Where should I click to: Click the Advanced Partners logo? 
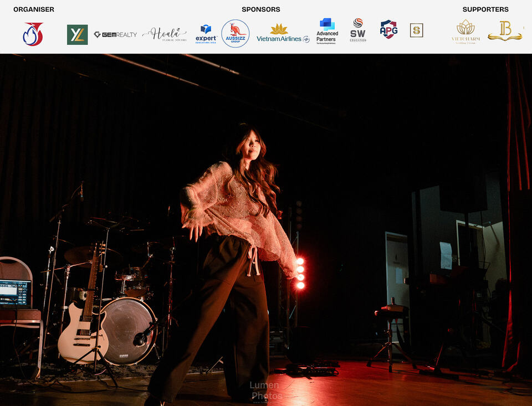pos(327,31)
